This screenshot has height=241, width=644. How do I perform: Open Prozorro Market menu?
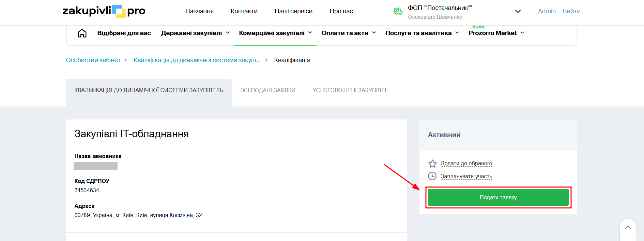click(496, 33)
